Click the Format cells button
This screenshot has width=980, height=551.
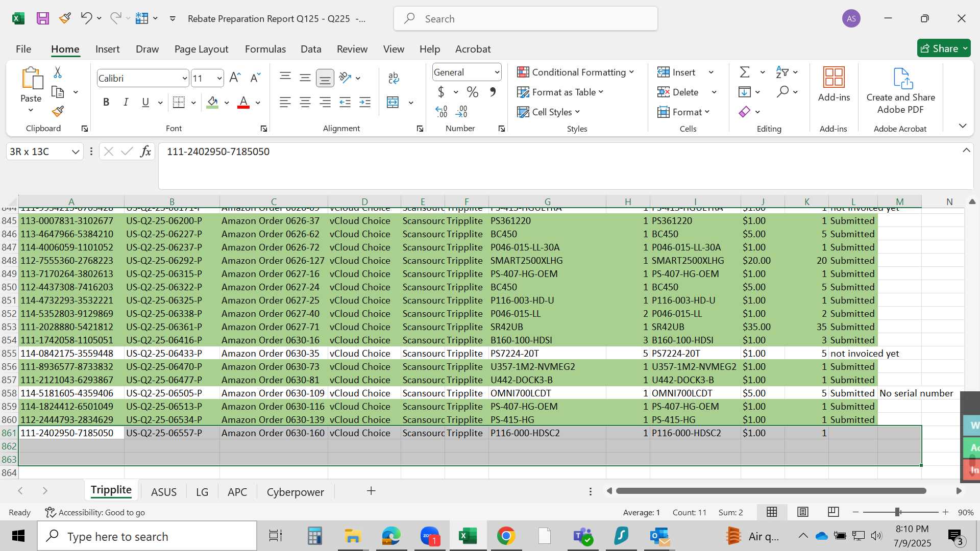[x=684, y=112]
